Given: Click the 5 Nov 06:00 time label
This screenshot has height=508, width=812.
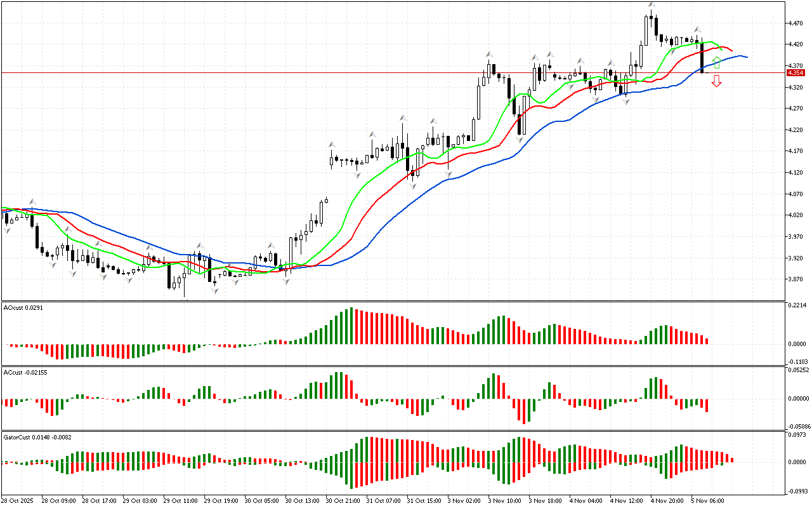Looking at the screenshot, I should [707, 500].
